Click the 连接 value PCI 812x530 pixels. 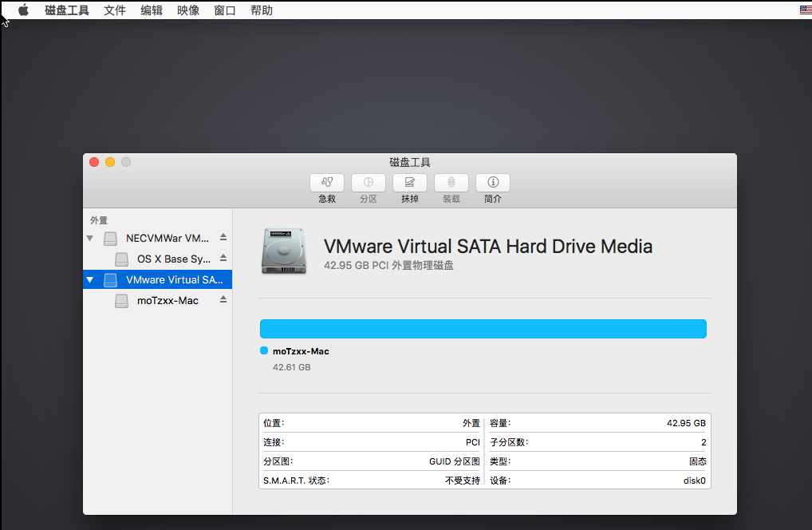tap(473, 442)
